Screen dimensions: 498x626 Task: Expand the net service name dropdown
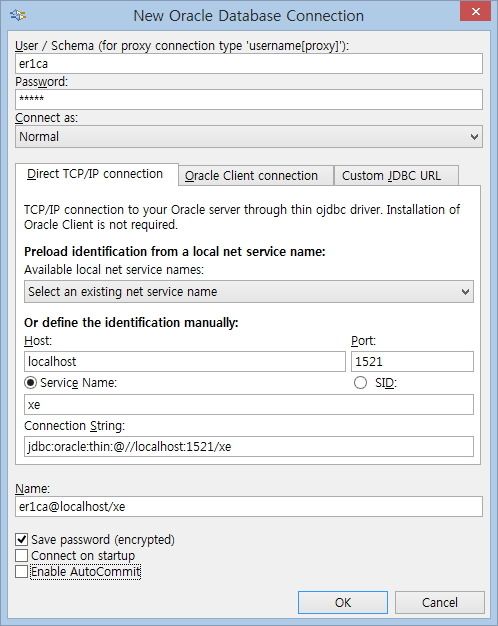(249, 291)
